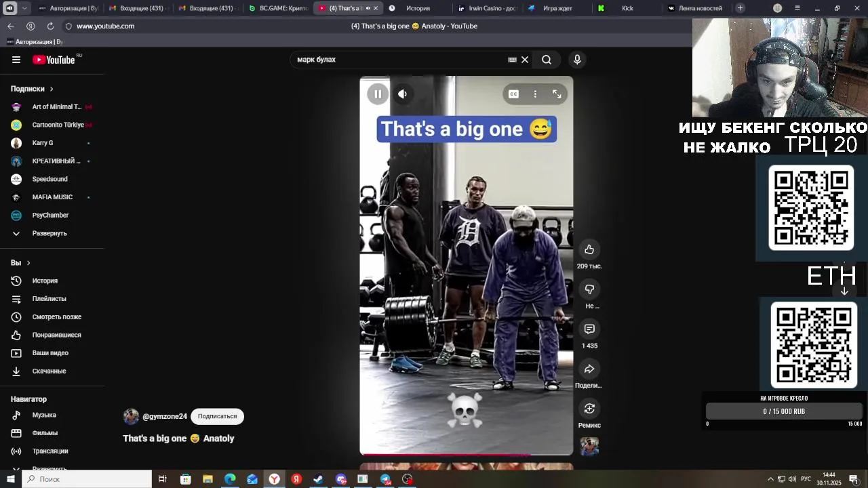
Task: Open the MAFIA MUSIC channel
Action: (52, 197)
